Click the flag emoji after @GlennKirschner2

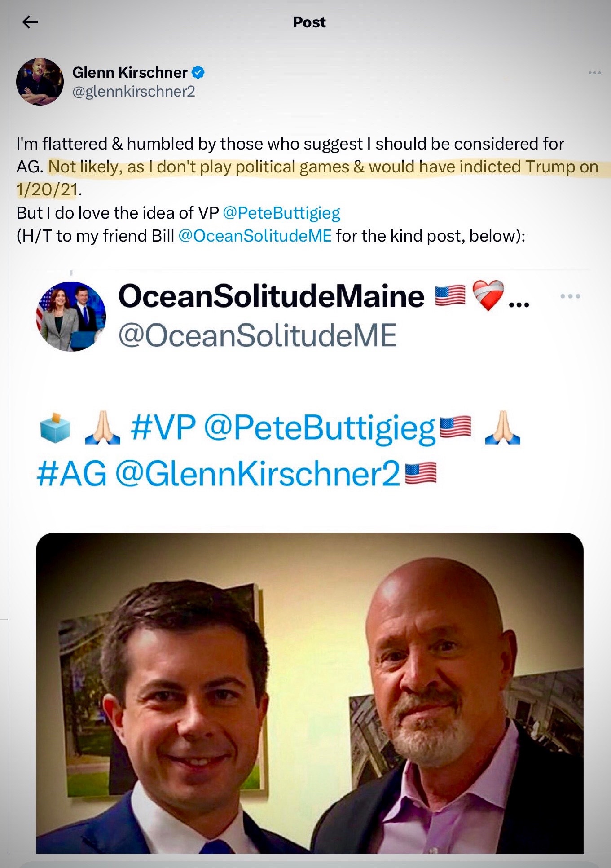point(421,473)
